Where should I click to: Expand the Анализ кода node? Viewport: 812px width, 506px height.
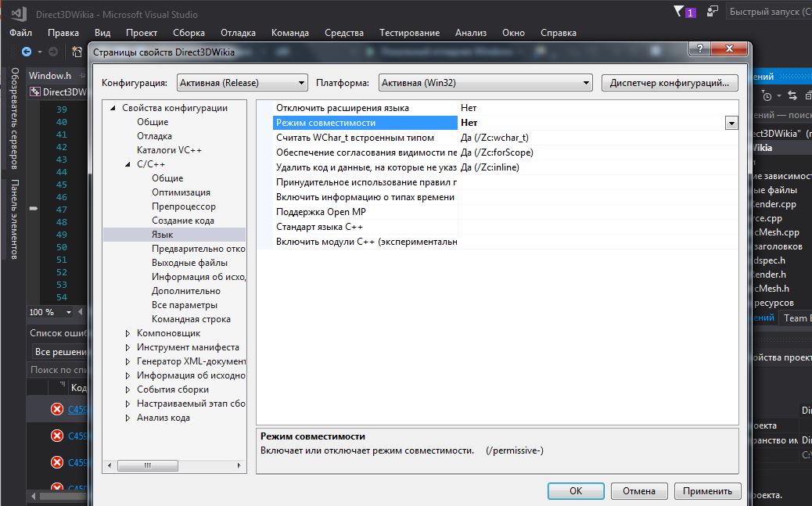click(x=128, y=418)
